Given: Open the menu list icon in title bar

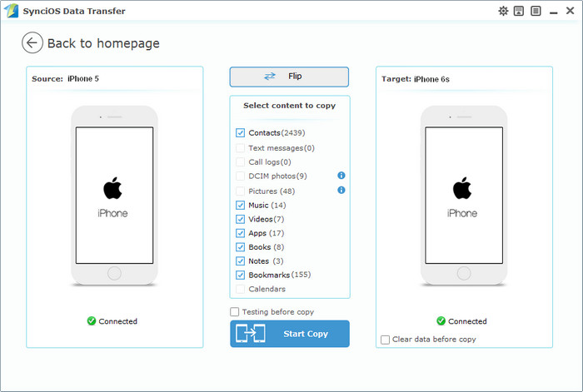Looking at the screenshot, I should click(536, 11).
